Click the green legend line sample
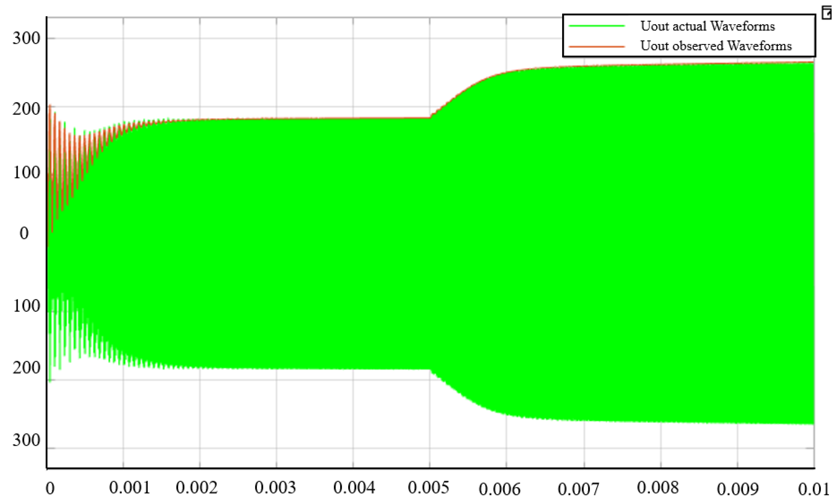 coord(597,26)
